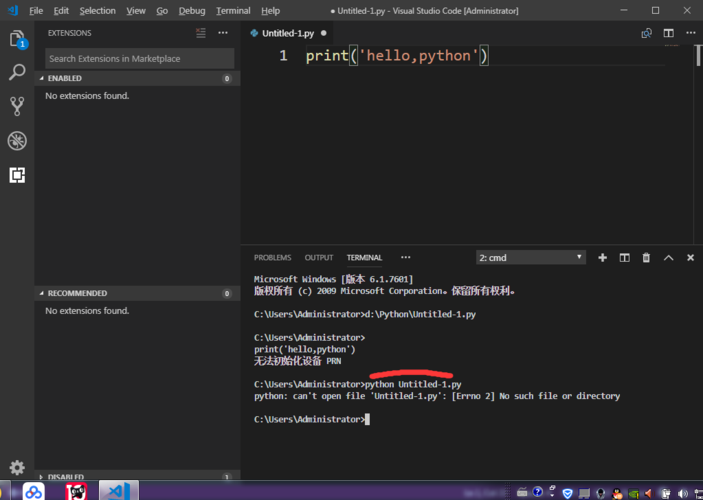The width and height of the screenshot is (703, 500).
Task: Open the Debug menu
Action: tap(192, 11)
